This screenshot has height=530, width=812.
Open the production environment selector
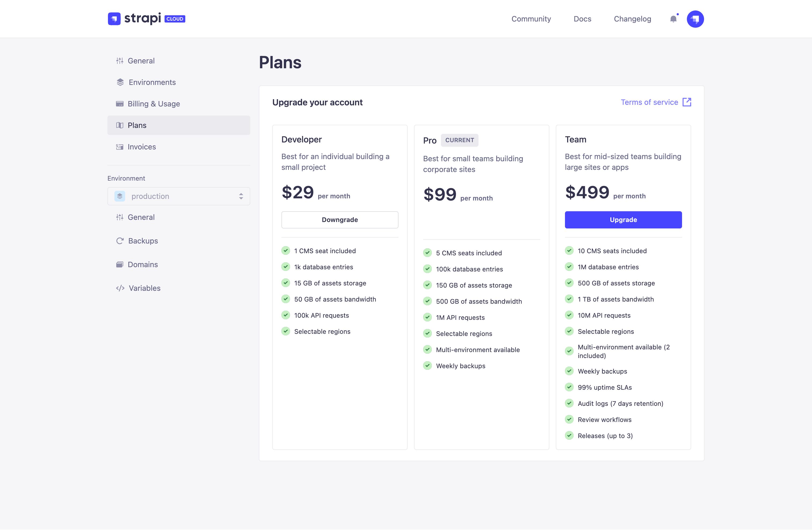point(179,196)
